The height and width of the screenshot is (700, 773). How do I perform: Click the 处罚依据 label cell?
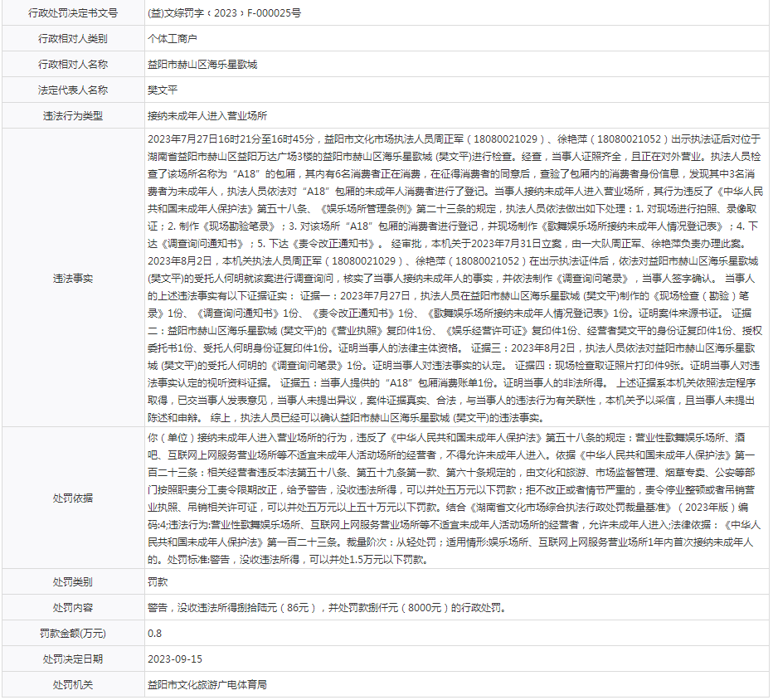click(x=73, y=498)
